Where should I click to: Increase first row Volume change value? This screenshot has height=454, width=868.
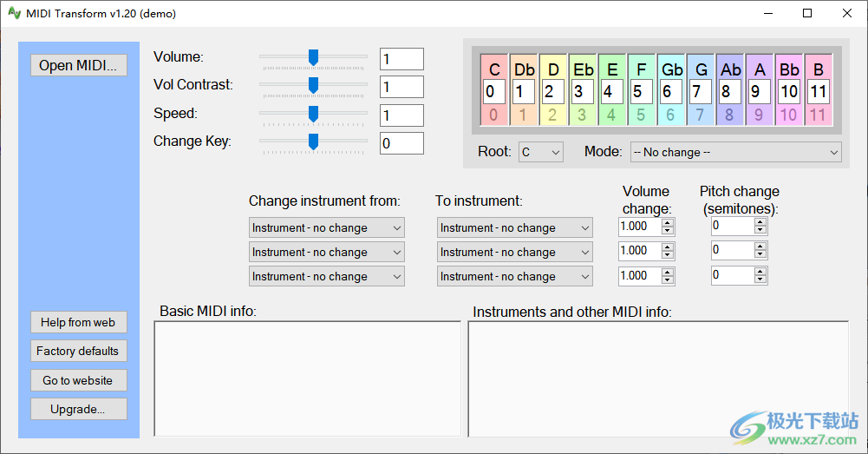(x=668, y=223)
